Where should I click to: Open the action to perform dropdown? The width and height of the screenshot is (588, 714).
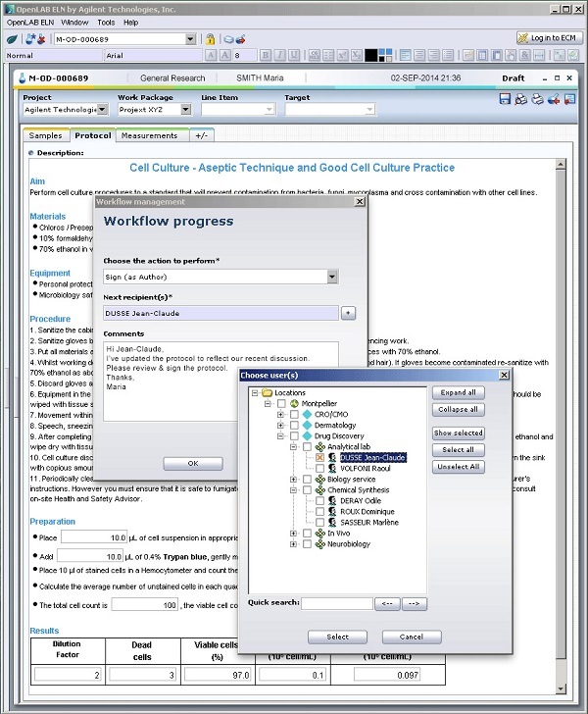[x=332, y=277]
